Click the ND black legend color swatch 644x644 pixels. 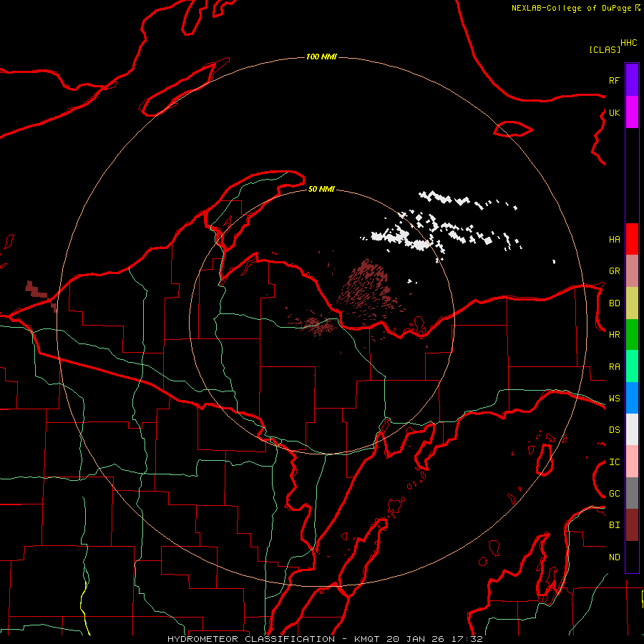coord(632,557)
